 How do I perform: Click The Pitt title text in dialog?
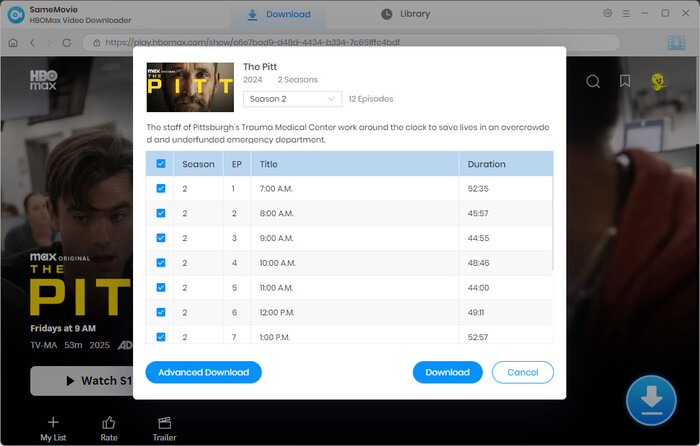click(260, 67)
